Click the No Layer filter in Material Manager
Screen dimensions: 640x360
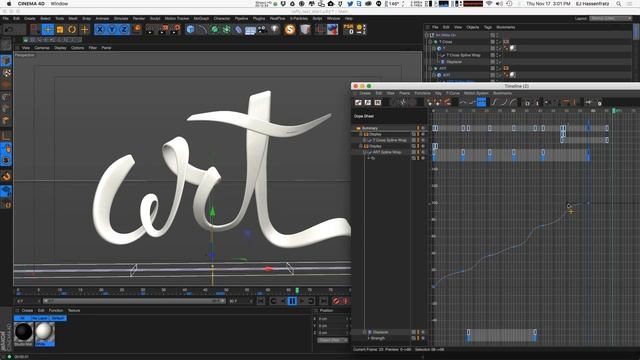tap(40, 318)
